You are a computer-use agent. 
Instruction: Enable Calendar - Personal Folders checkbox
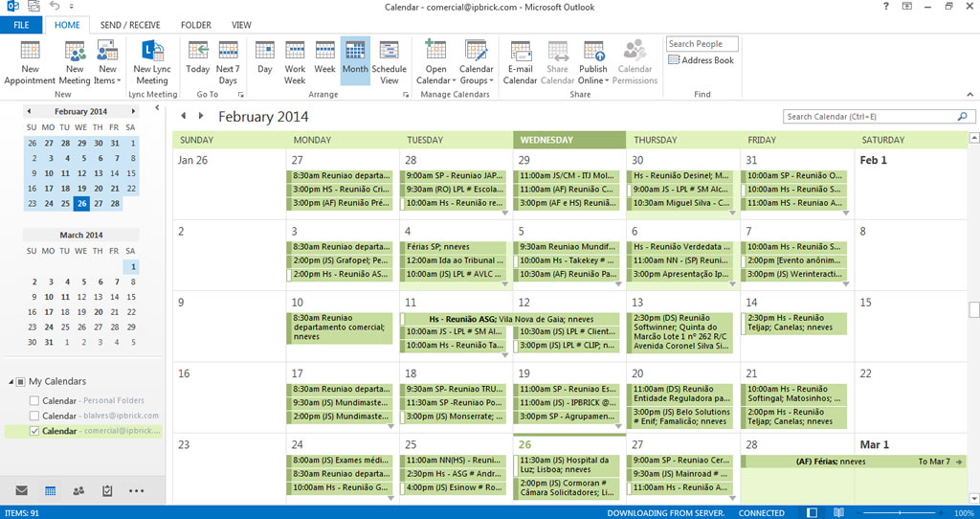(34, 401)
